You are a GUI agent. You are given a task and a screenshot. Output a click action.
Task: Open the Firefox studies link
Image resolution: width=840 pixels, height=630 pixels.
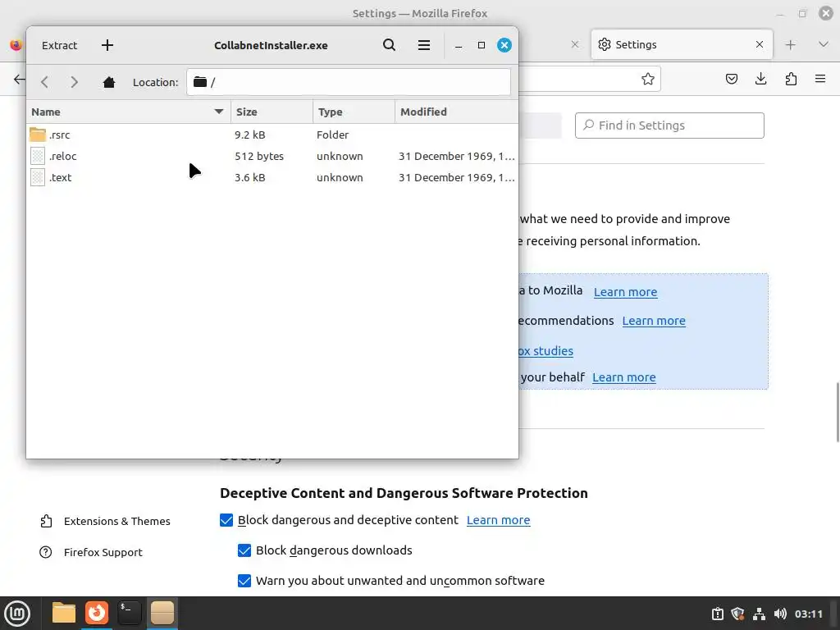pyautogui.click(x=546, y=351)
